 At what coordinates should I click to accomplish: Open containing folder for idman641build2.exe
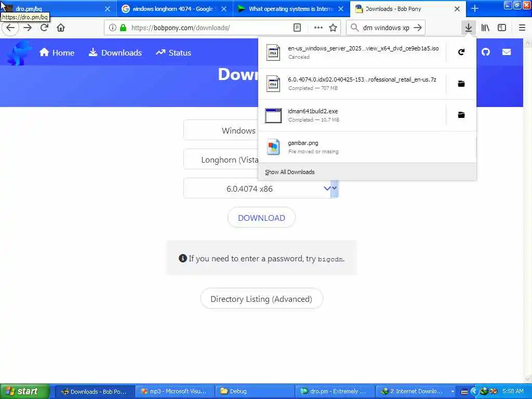461,115
